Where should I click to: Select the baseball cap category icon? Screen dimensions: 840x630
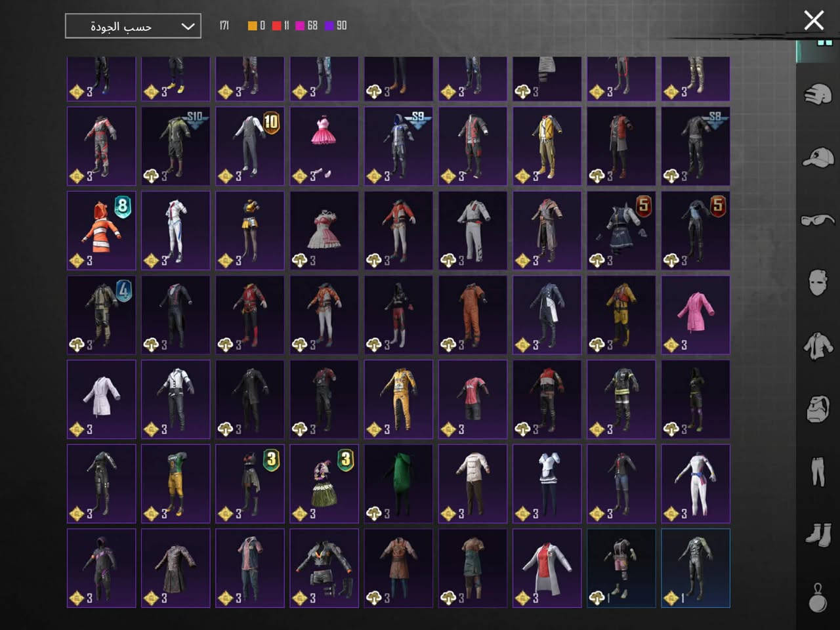pos(818,157)
